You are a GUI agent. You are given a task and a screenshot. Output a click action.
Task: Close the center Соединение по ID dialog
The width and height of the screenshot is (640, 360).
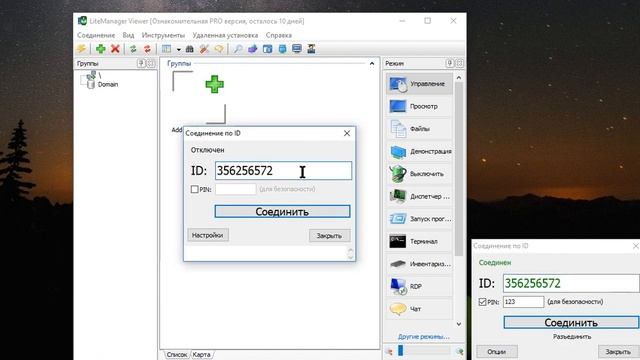pos(347,133)
